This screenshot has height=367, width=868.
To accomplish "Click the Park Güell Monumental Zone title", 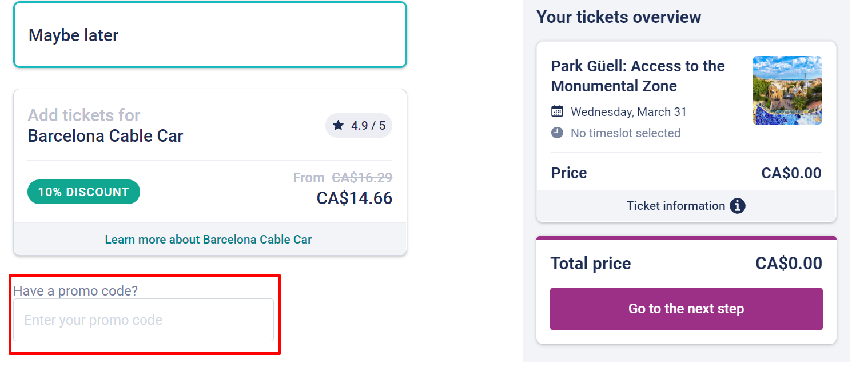I will pos(638,76).
